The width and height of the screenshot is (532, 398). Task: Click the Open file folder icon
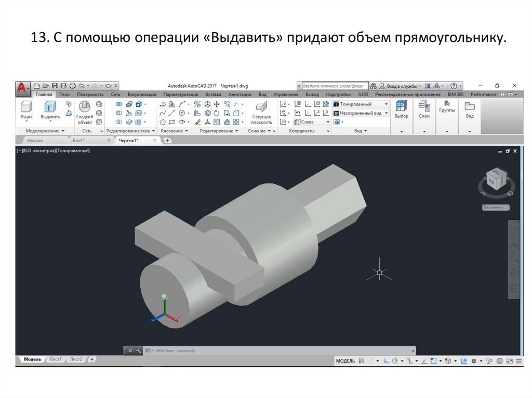tap(46, 86)
